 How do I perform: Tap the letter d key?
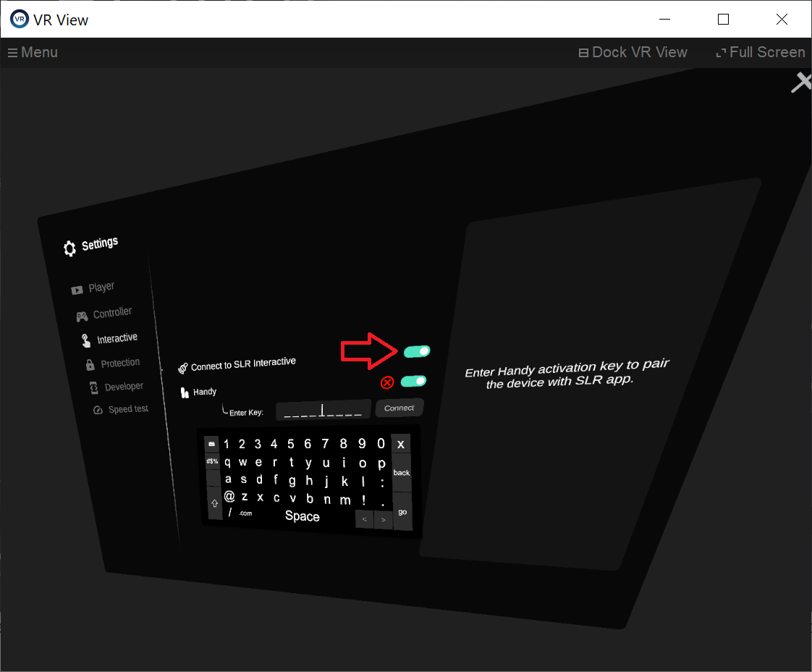259,480
